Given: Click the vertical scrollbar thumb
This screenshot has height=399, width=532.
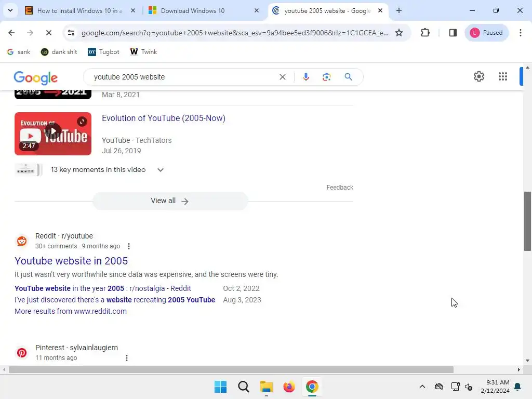Looking at the screenshot, I should tap(527, 221).
